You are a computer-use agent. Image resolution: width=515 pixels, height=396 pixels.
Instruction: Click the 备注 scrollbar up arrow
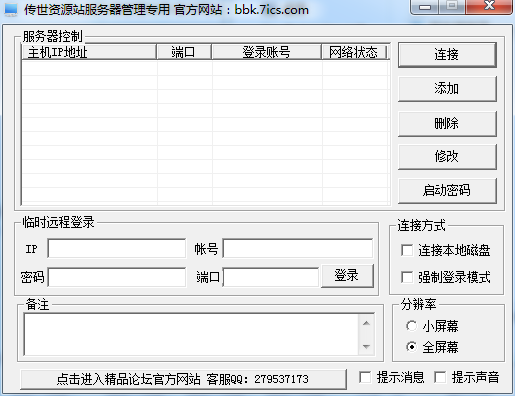pyautogui.click(x=366, y=323)
